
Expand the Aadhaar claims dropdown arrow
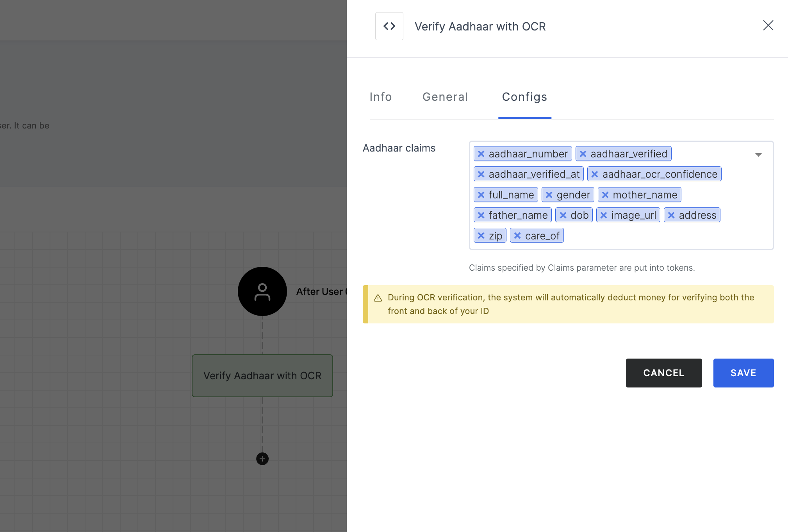[758, 155]
